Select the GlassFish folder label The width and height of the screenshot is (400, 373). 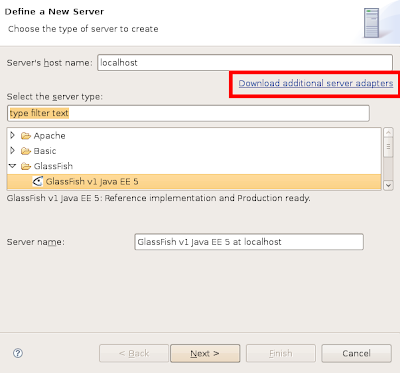click(53, 166)
